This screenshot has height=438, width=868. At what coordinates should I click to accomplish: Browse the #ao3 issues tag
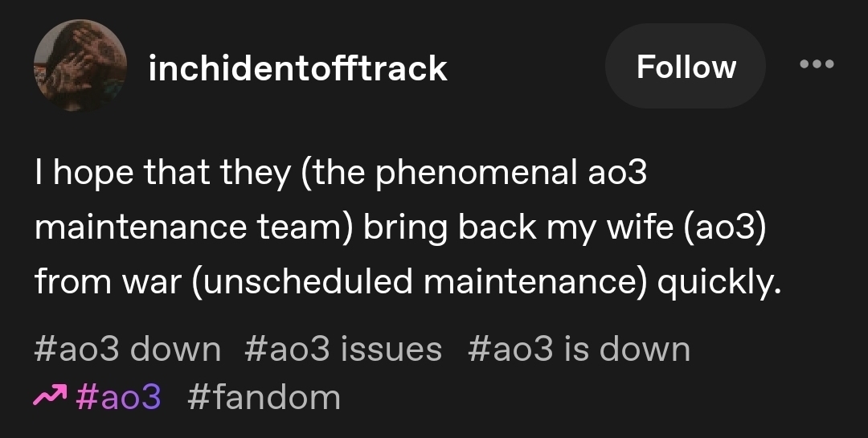[343, 350]
